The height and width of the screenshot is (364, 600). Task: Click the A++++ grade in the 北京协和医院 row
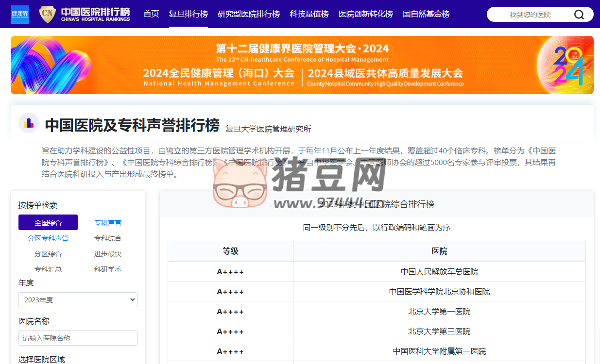point(230,292)
